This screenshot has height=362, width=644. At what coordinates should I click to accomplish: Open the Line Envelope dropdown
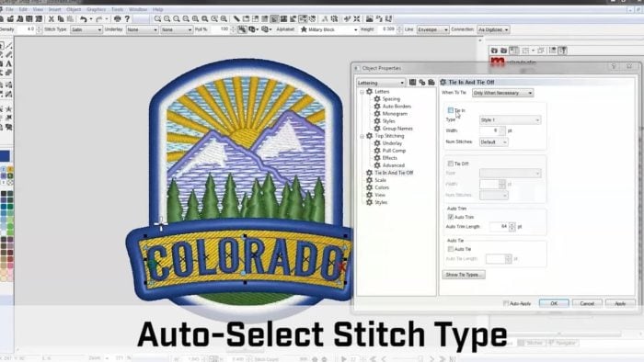click(432, 29)
